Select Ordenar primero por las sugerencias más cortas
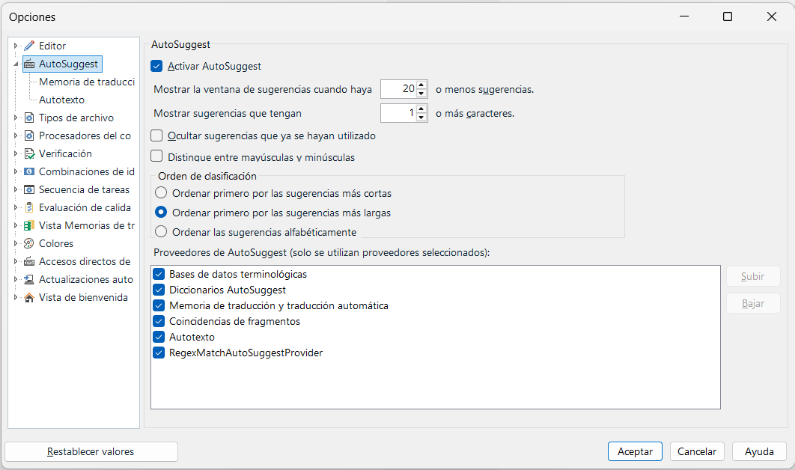 click(161, 193)
